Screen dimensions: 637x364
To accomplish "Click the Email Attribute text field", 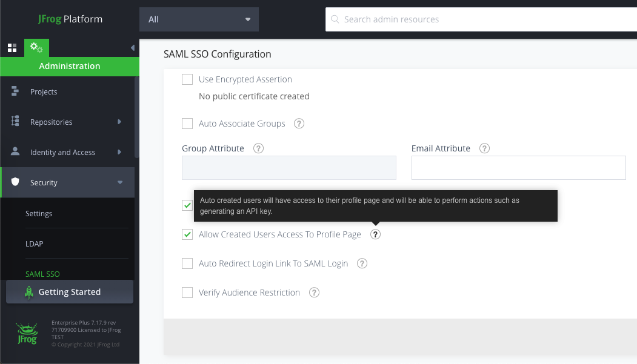I will pyautogui.click(x=518, y=168).
